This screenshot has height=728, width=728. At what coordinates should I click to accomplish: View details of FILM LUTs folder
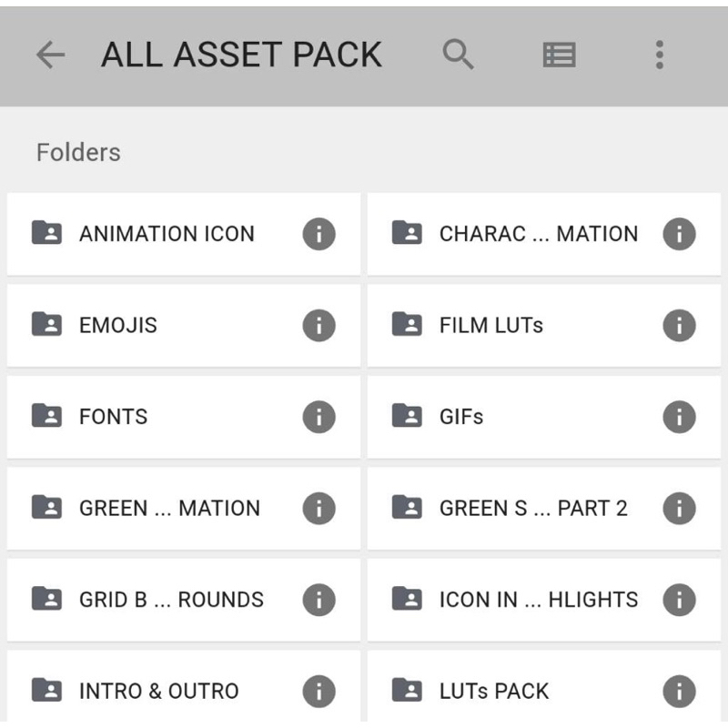tap(679, 325)
